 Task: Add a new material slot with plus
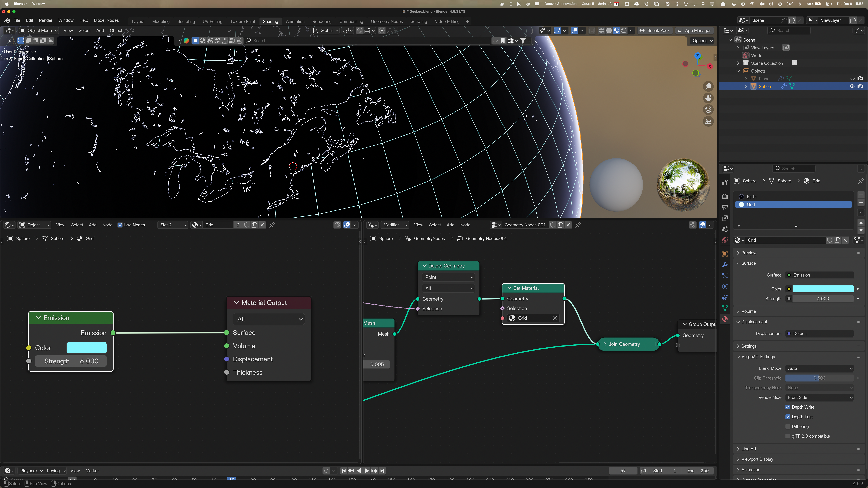point(861,195)
